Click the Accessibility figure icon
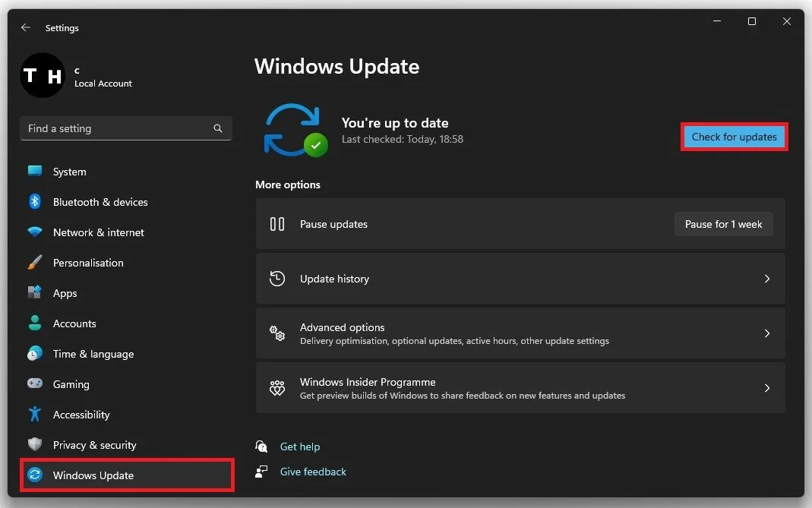This screenshot has height=508, width=812. point(35,415)
